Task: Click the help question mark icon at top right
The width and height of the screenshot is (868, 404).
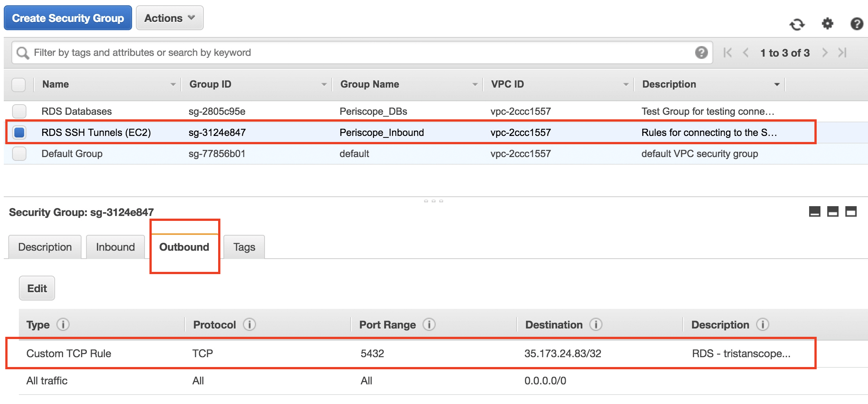Action: pyautogui.click(x=857, y=24)
